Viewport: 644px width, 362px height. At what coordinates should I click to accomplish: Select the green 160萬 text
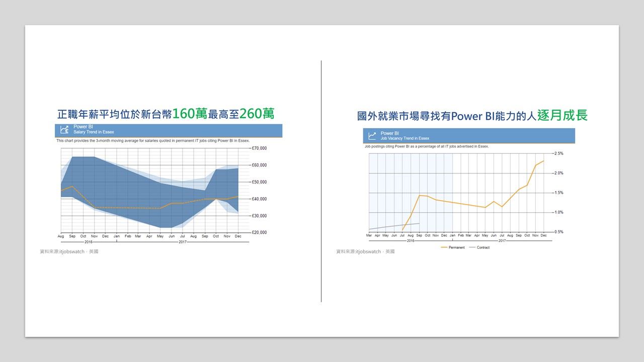(190, 114)
